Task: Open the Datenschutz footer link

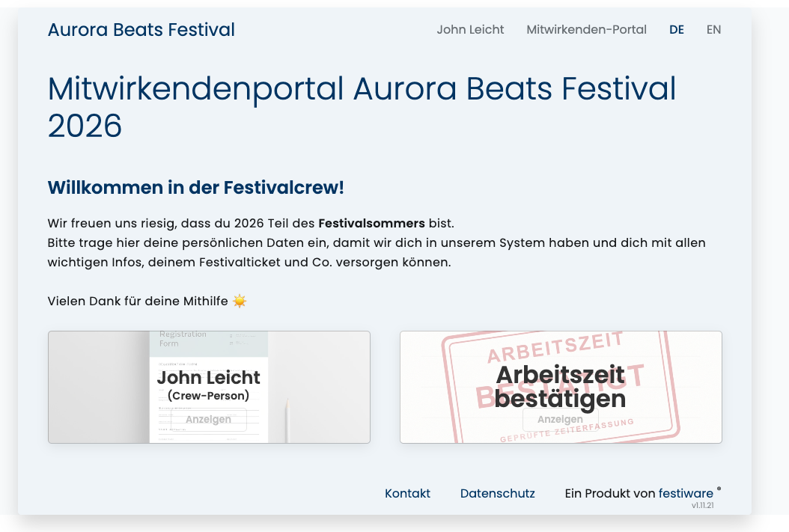Action: (x=497, y=493)
